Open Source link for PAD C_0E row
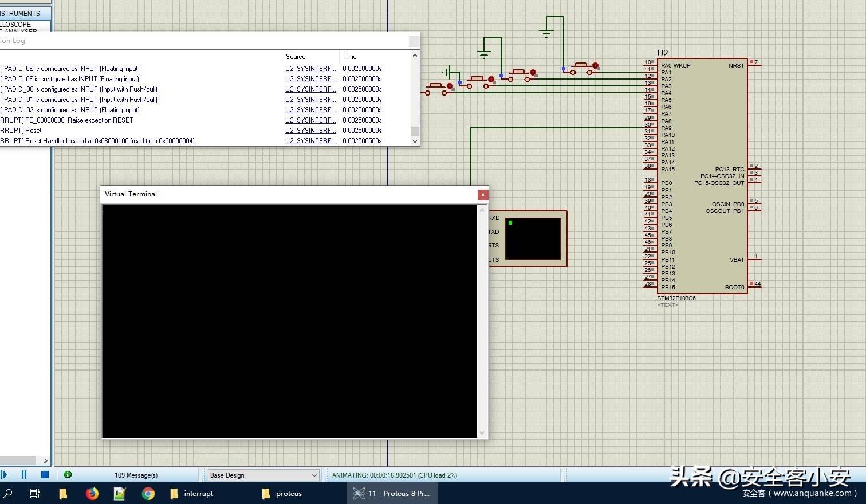Viewport: 866px width, 504px height. pyautogui.click(x=310, y=69)
